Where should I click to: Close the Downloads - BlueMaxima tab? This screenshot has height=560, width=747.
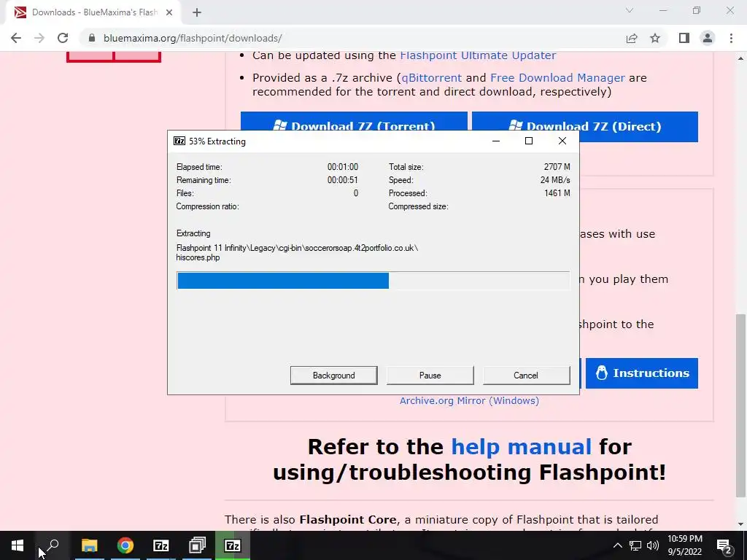169,12
